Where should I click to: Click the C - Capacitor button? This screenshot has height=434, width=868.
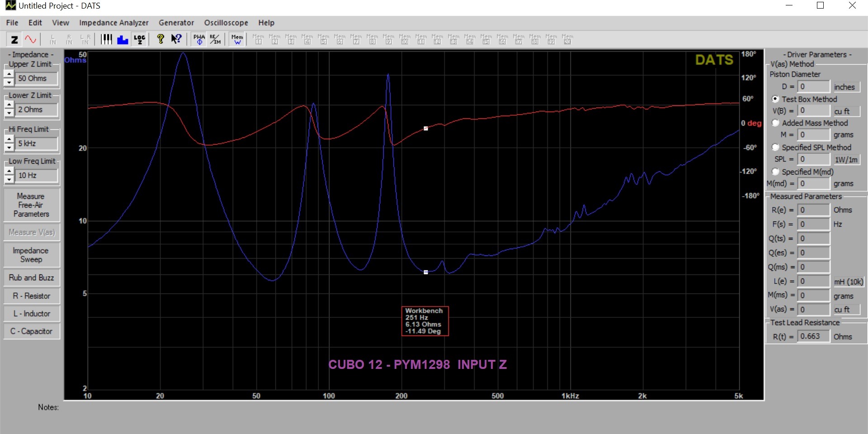(31, 331)
